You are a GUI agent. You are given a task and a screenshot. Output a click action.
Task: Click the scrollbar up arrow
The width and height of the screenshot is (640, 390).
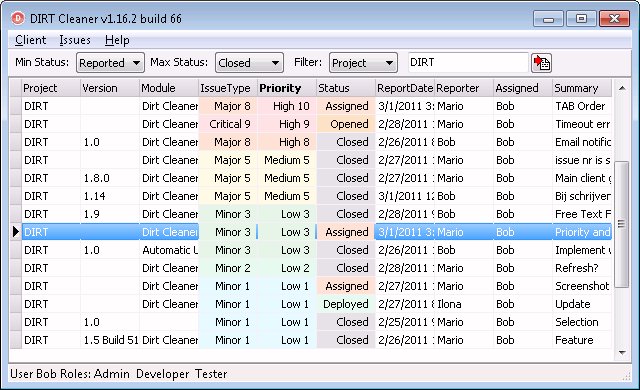(x=622, y=88)
